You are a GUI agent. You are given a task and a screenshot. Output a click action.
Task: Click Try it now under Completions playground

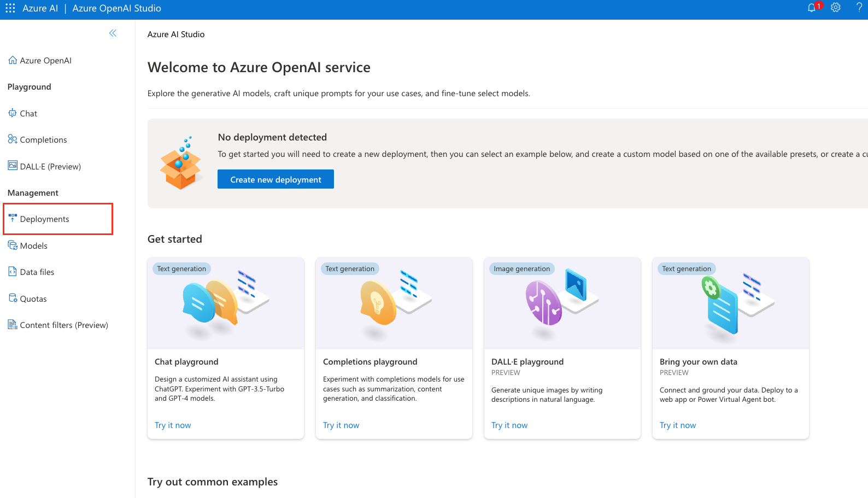341,425
